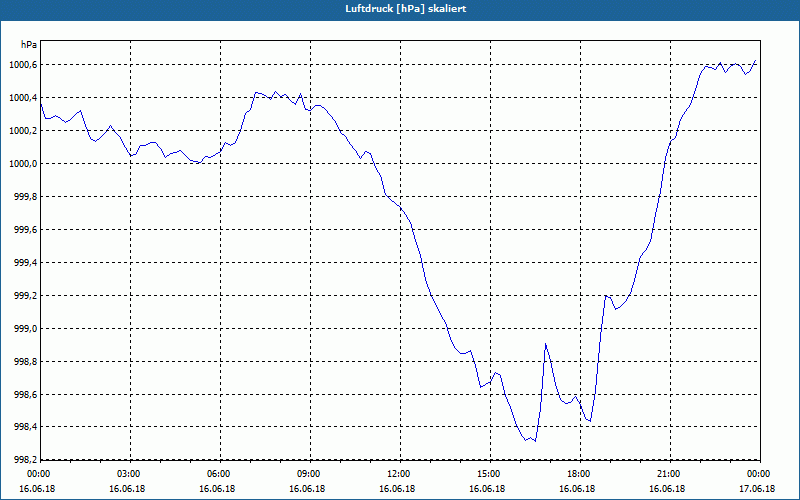
Task: Click the "hPa" unit label on y-axis
Action: pyautogui.click(x=29, y=44)
